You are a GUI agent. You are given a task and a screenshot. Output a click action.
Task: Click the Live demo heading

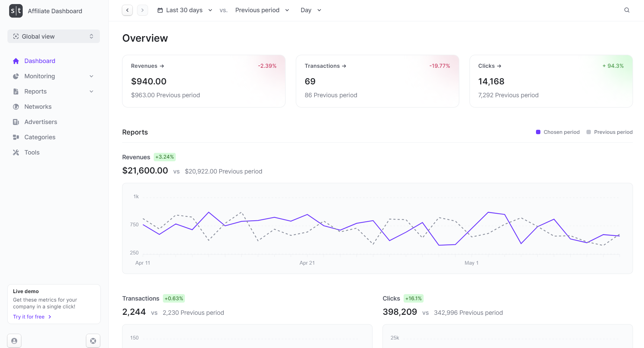(x=26, y=291)
